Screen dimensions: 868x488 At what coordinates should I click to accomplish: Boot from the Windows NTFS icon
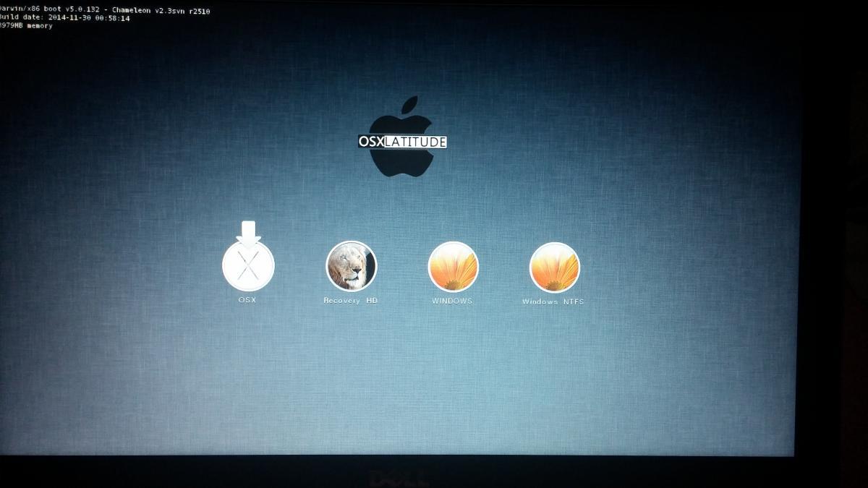click(554, 267)
